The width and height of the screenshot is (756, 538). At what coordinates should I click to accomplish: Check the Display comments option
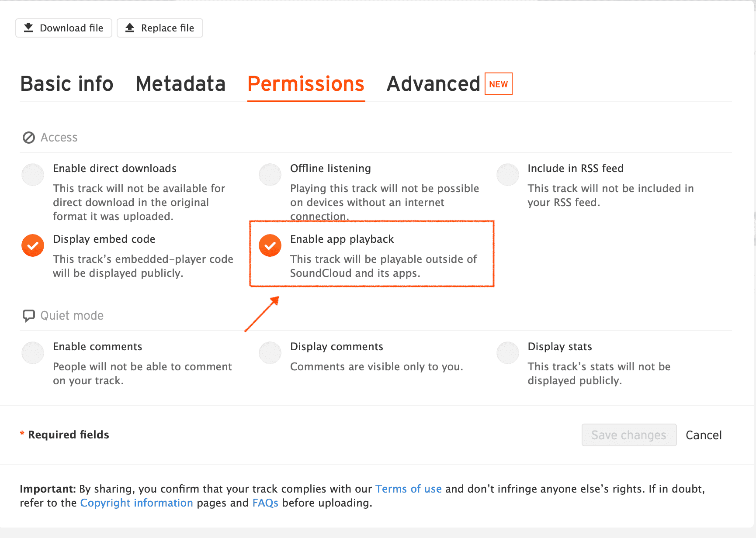pyautogui.click(x=270, y=353)
